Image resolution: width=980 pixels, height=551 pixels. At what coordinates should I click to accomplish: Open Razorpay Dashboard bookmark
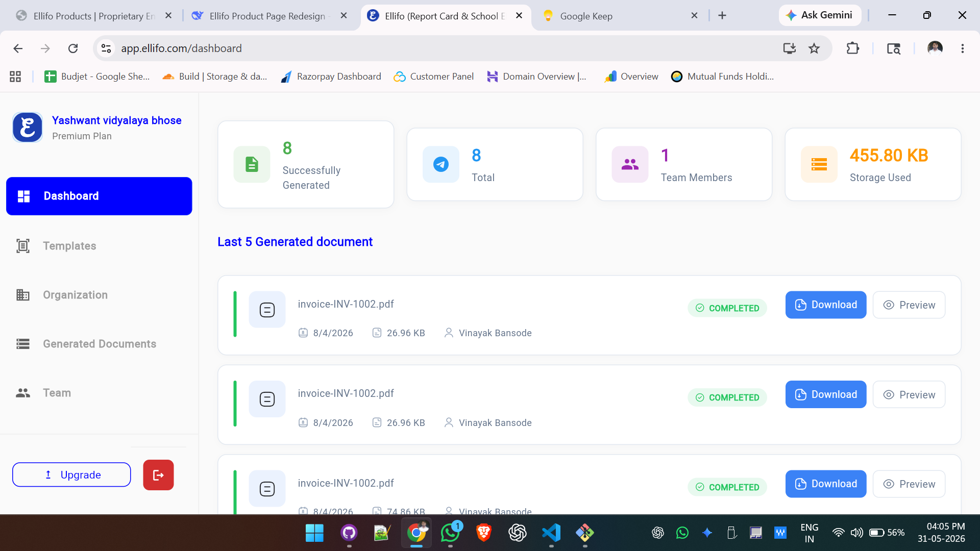click(x=331, y=77)
